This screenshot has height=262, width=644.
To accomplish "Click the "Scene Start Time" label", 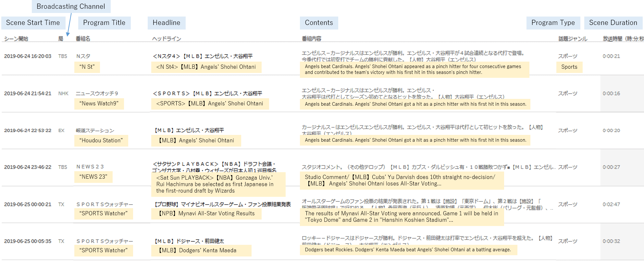I will pos(33,23).
